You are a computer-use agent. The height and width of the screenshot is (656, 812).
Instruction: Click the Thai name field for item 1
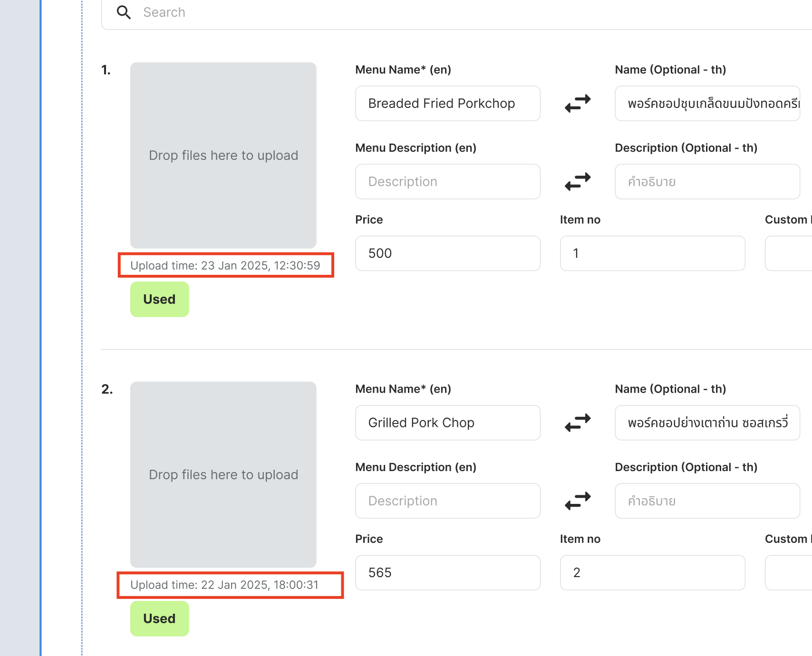707,104
